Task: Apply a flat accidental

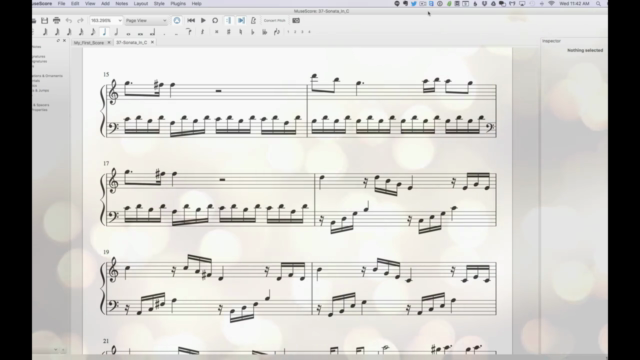Action: (253, 32)
